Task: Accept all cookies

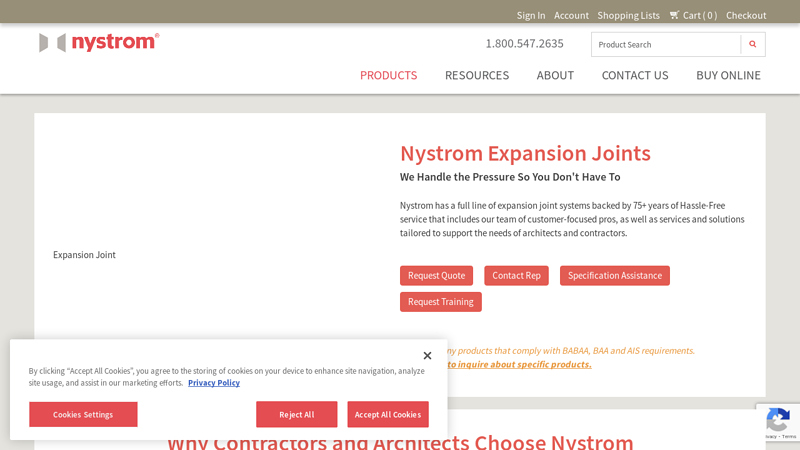Action: (x=388, y=414)
